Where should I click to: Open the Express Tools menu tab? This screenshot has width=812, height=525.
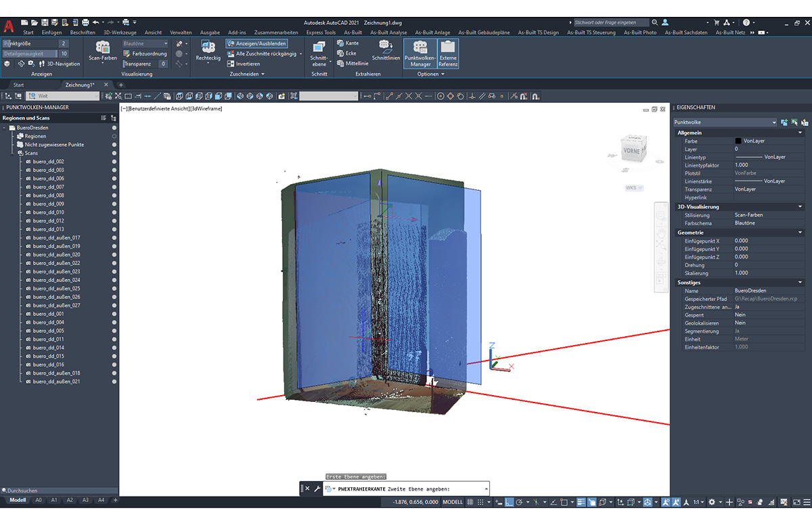320,32
